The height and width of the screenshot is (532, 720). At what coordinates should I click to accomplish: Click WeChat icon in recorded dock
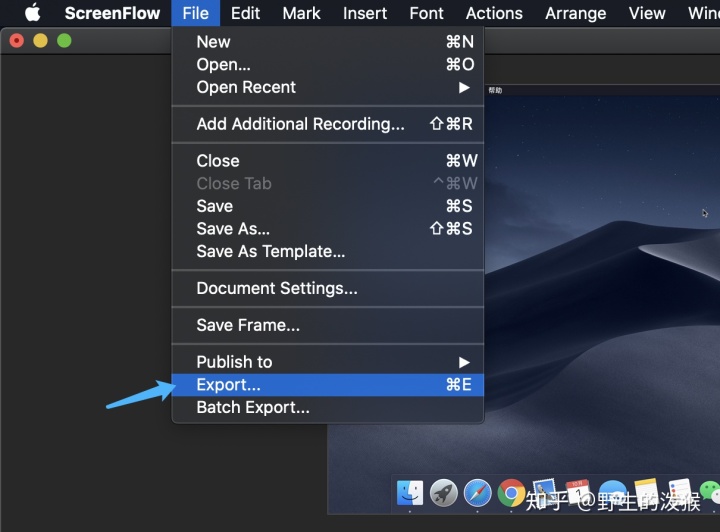[710, 493]
